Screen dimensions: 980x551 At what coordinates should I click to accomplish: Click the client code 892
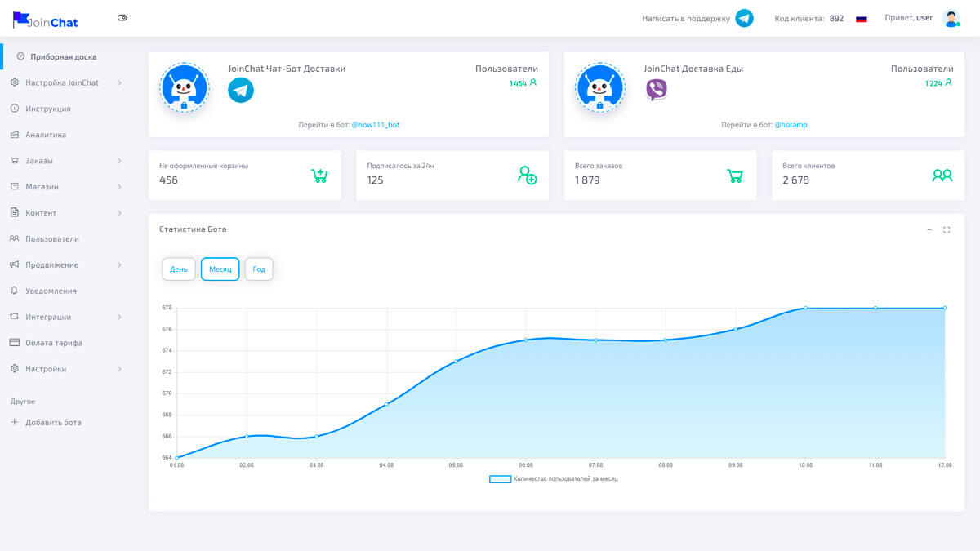[x=836, y=18]
